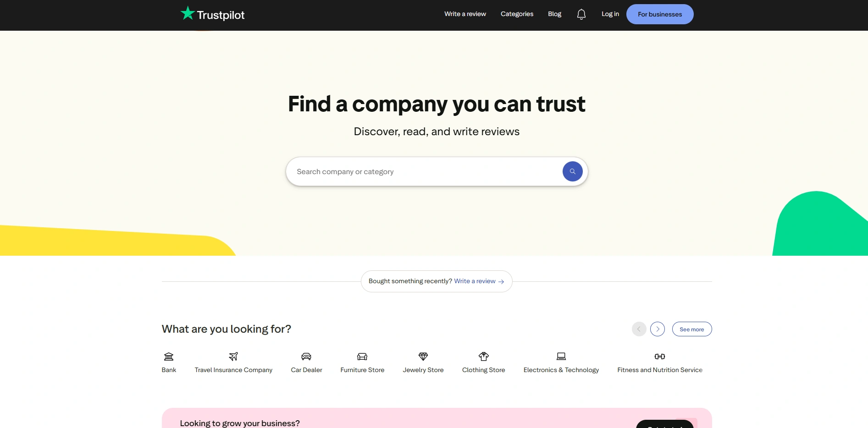Click the Furniture Store sofa icon
Viewport: 868px width, 428px height.
(x=362, y=357)
